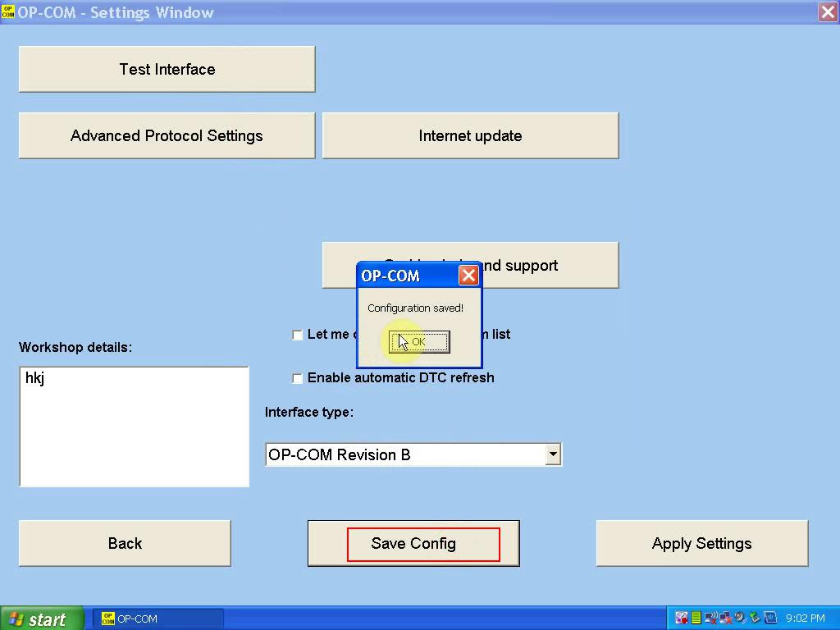This screenshot has width=840, height=630.
Task: Close the OP-COM Settings Window
Action: coord(829,11)
